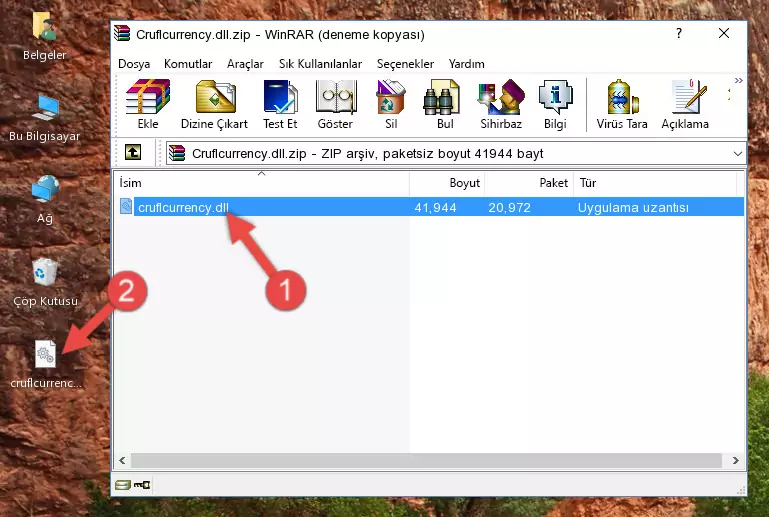Viewport: 769px width, 517px height.
Task: Click the 41,944 size value
Action: click(x=436, y=207)
